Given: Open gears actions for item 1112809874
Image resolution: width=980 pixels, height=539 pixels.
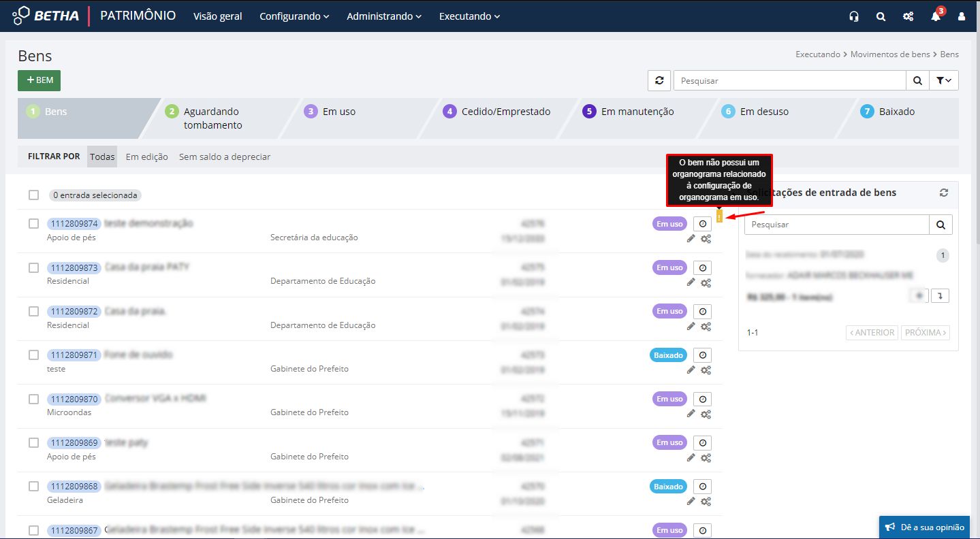Looking at the screenshot, I should (x=706, y=239).
